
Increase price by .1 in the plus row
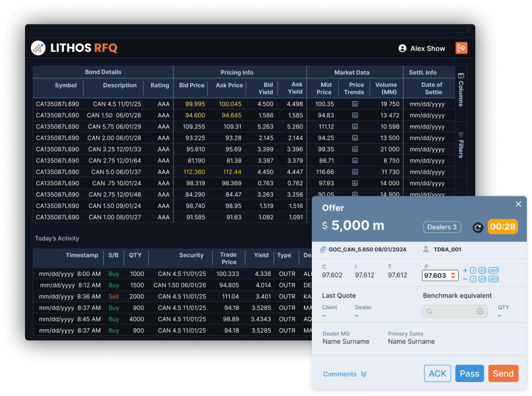click(473, 270)
